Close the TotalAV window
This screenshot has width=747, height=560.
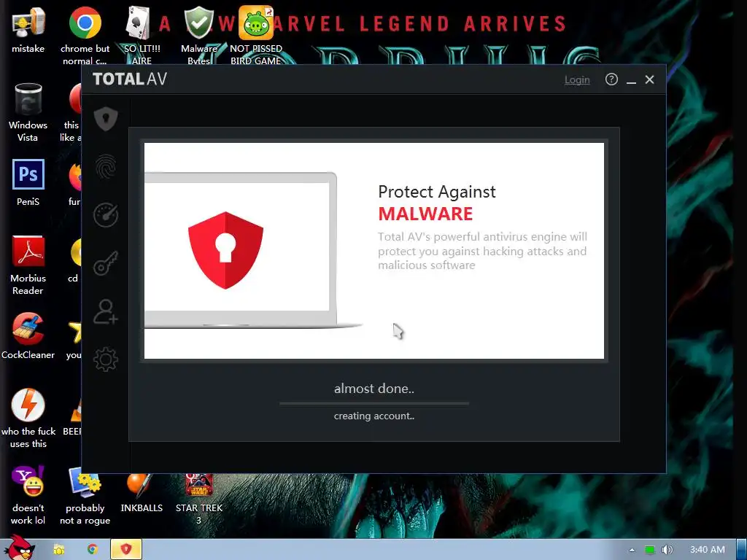(x=649, y=79)
